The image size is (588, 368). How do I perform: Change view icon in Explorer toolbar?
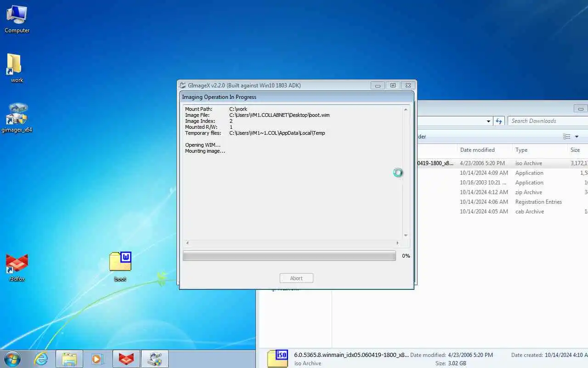point(566,137)
